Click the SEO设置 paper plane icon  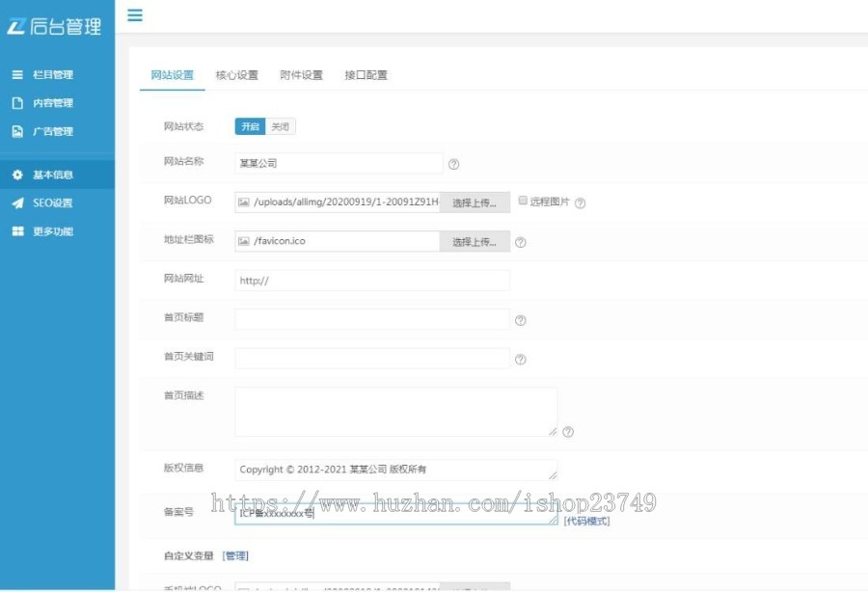click(17, 203)
